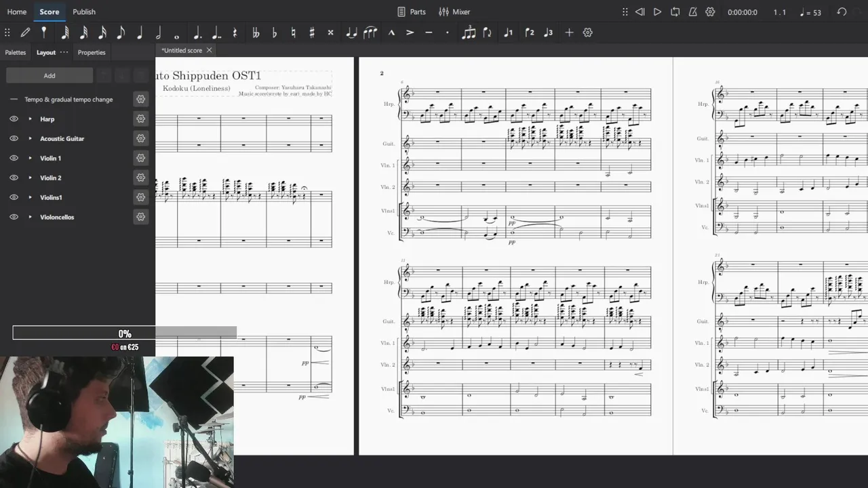The width and height of the screenshot is (868, 488).
Task: Toggle the pin note input mode icon
Action: coord(44,33)
